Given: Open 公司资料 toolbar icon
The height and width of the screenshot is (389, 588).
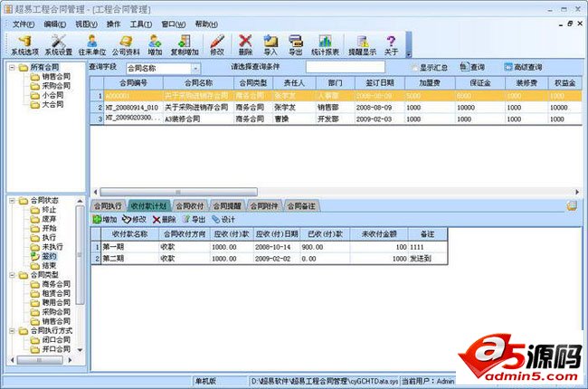Looking at the screenshot, I should click(126, 45).
